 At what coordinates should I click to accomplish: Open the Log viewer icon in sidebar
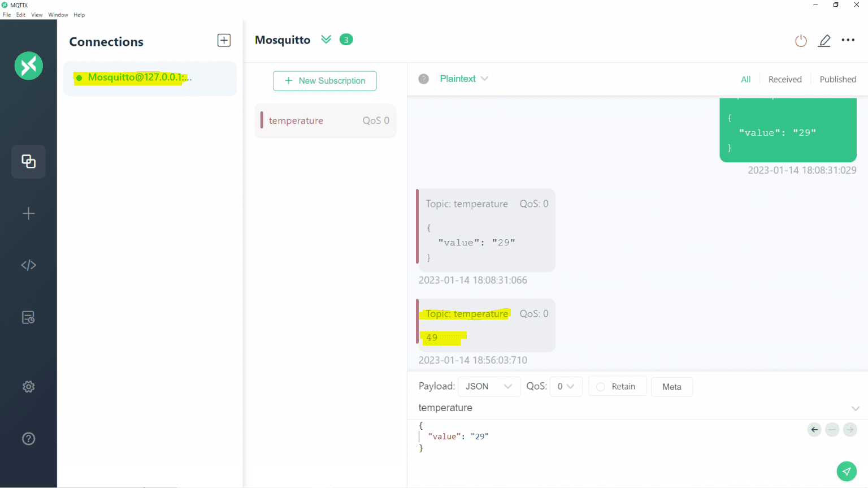28,318
